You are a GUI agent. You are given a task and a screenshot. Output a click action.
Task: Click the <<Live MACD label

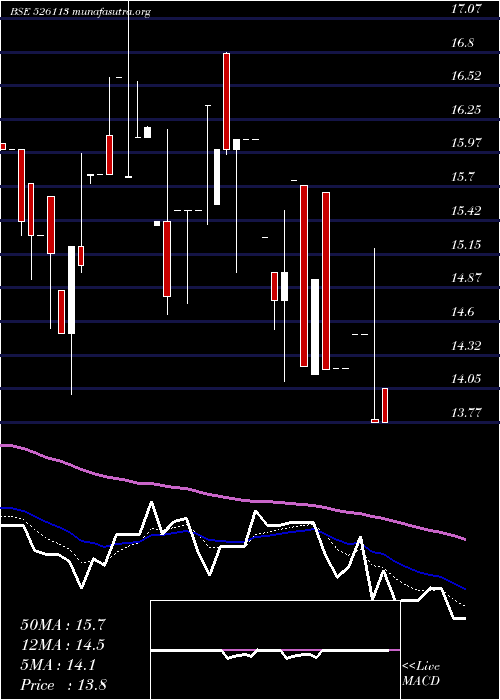pos(421,674)
